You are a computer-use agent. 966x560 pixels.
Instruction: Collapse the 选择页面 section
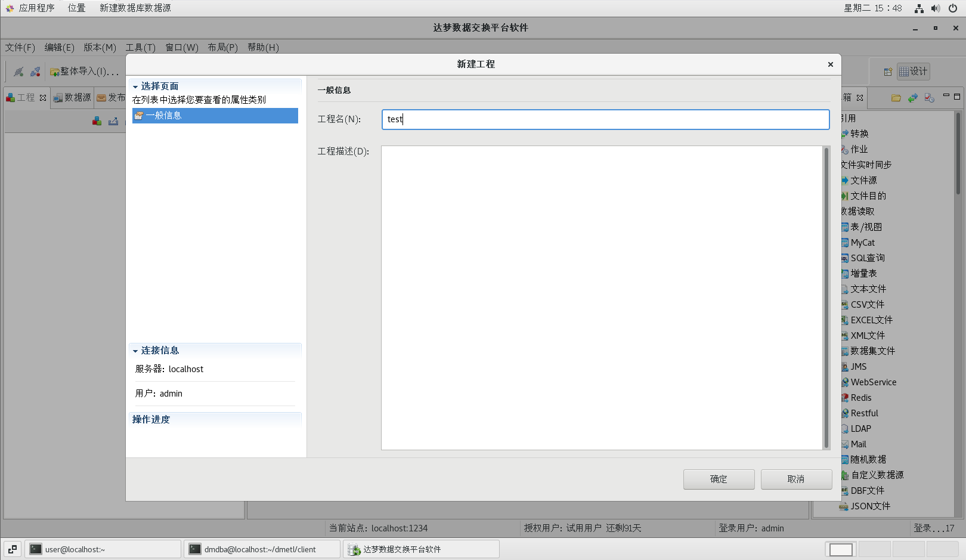(135, 86)
